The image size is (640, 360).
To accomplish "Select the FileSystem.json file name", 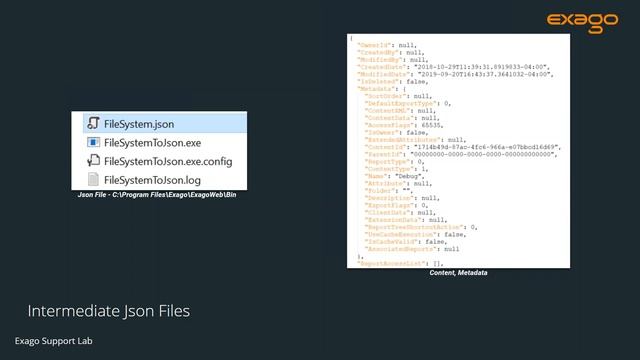I will [x=139, y=124].
